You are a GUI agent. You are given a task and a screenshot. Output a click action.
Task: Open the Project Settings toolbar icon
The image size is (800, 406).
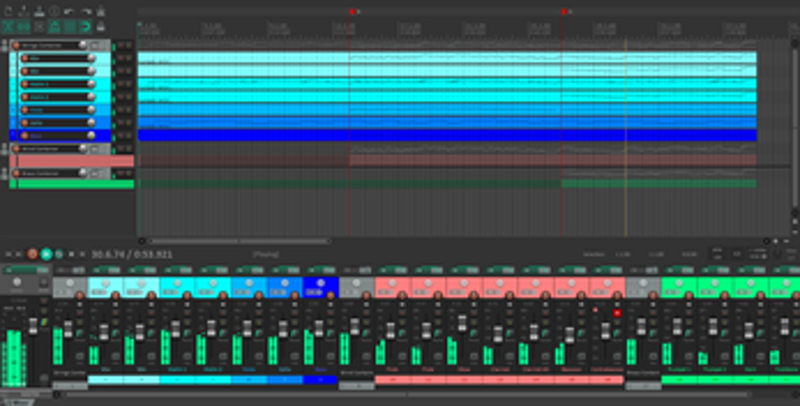[54, 10]
